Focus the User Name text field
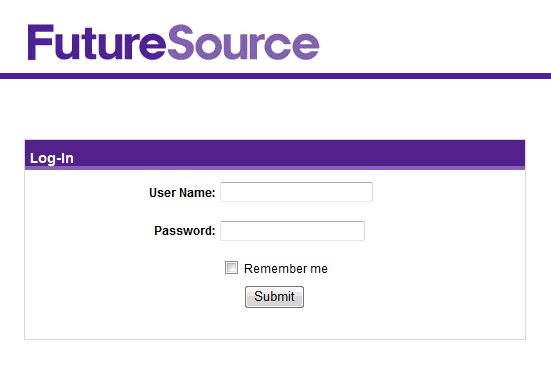 [296, 192]
